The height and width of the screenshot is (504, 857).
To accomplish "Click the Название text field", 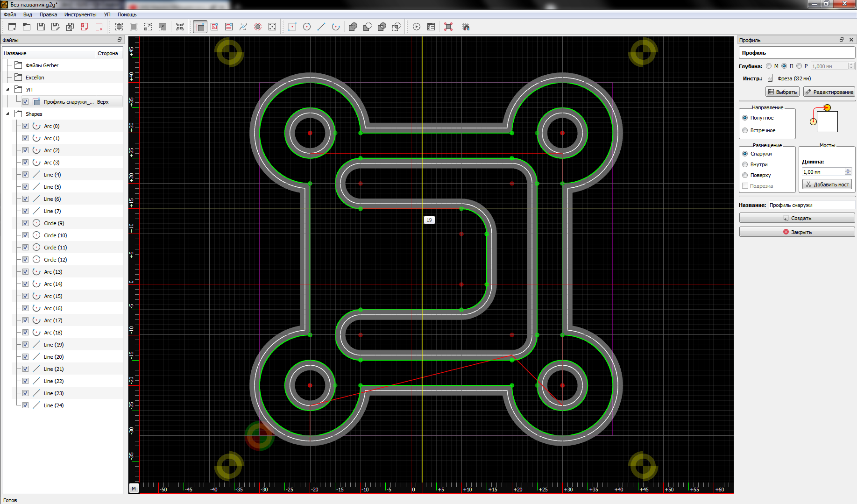I will (812, 205).
